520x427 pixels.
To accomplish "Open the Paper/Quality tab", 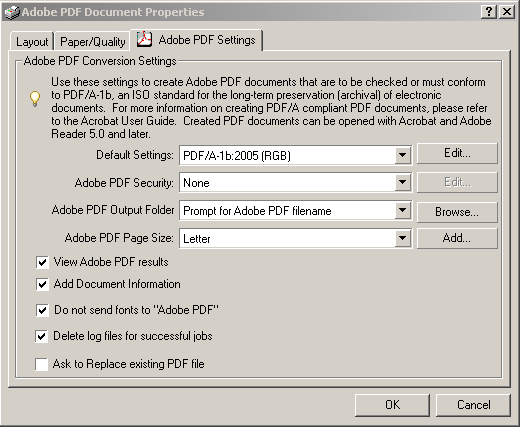I will point(92,42).
